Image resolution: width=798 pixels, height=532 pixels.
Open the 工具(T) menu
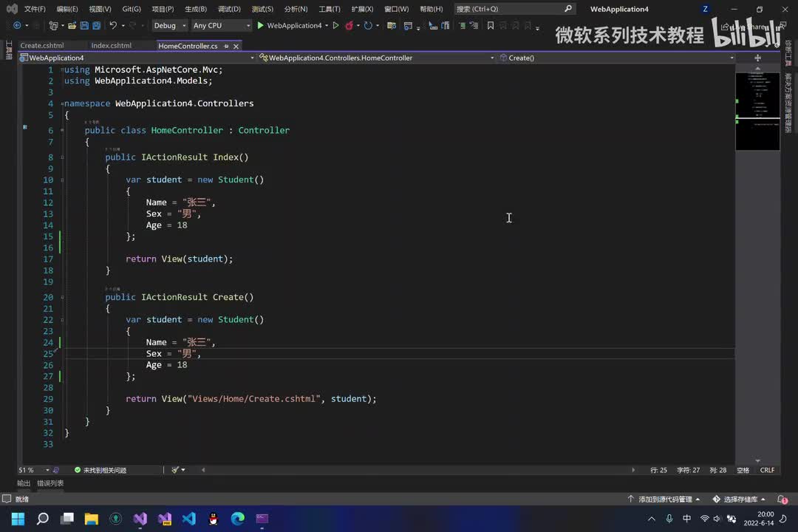330,9
